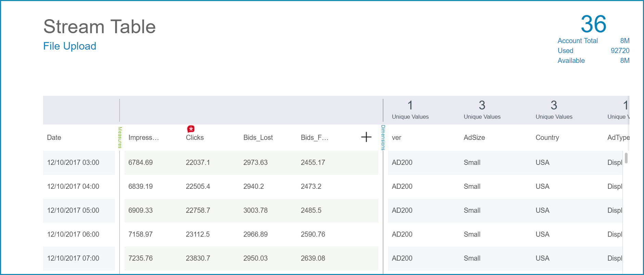Select the AdSize dimension header
Image resolution: width=644 pixels, height=275 pixels.
tap(474, 137)
